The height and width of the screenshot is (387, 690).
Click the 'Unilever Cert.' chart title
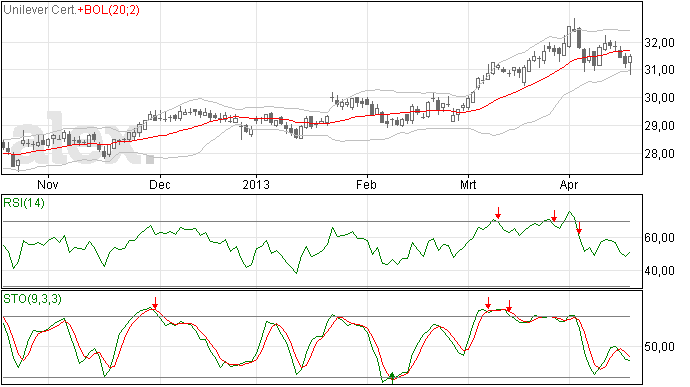click(x=40, y=10)
